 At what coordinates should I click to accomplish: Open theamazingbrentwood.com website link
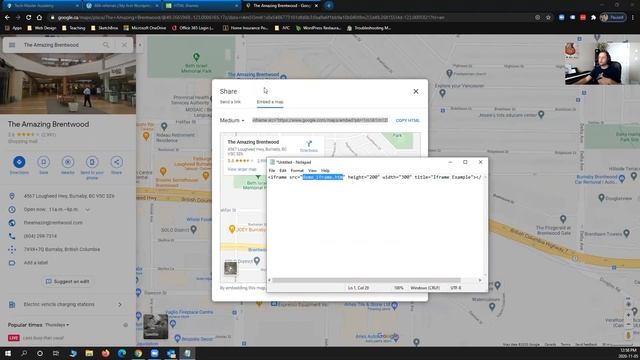coord(53,223)
